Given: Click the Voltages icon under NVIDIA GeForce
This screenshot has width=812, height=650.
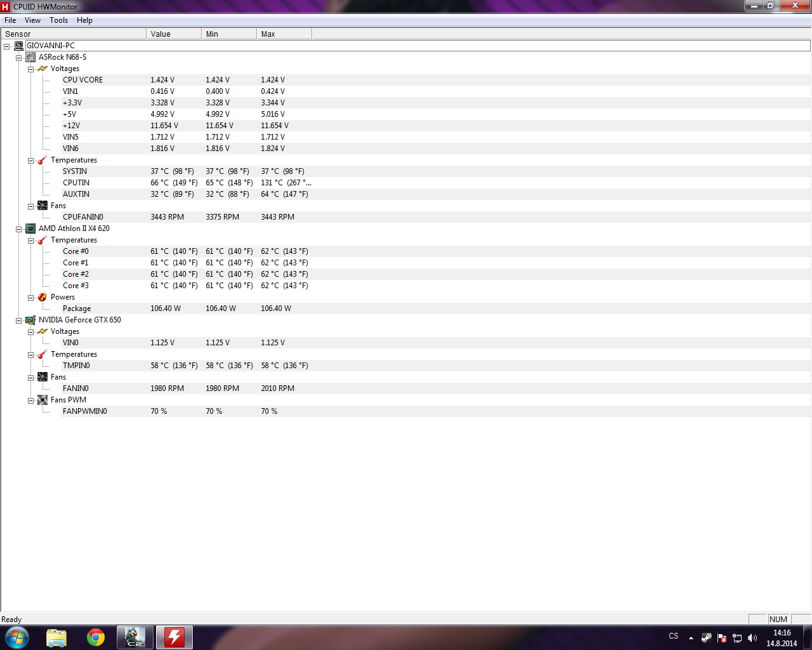Looking at the screenshot, I should click(x=43, y=331).
